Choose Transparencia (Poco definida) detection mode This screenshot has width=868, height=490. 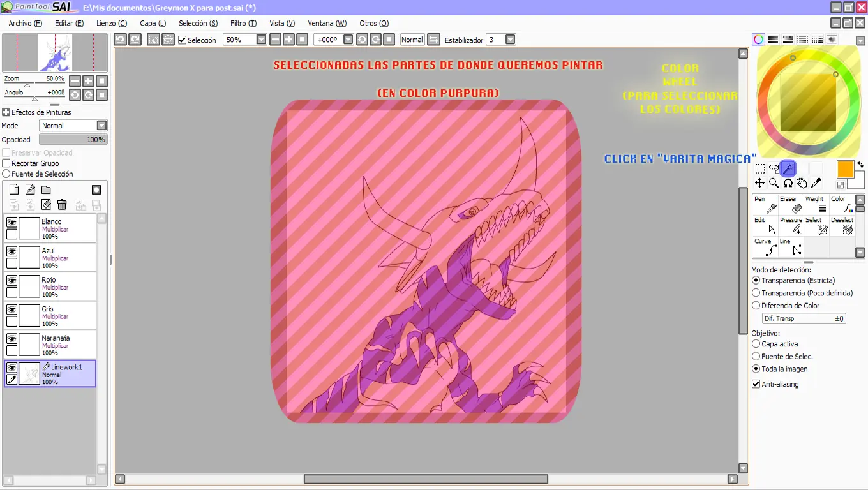click(x=756, y=293)
